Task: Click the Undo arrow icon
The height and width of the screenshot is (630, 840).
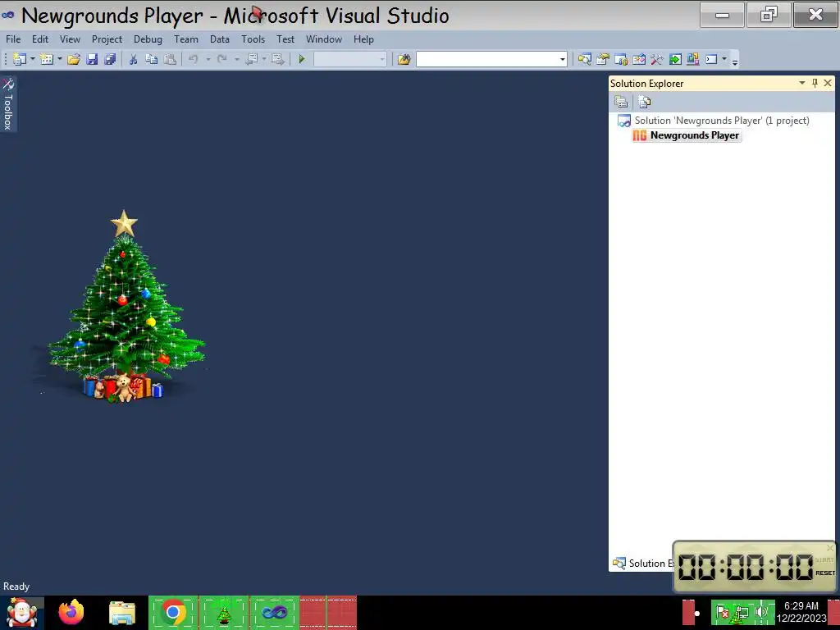Action: pos(194,59)
